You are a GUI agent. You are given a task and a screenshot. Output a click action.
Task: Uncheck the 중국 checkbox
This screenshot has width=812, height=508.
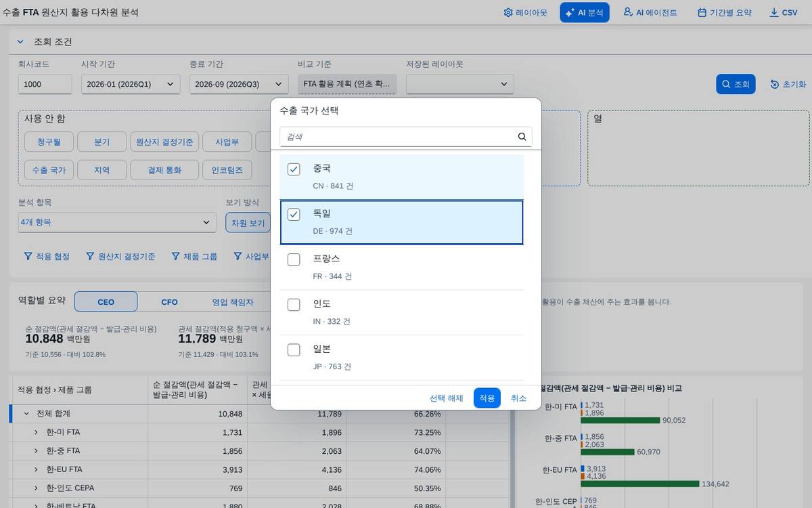click(294, 169)
